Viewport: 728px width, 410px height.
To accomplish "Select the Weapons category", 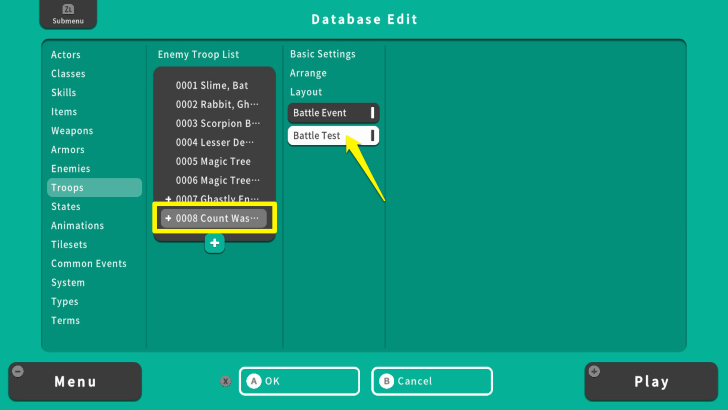I will coord(72,131).
